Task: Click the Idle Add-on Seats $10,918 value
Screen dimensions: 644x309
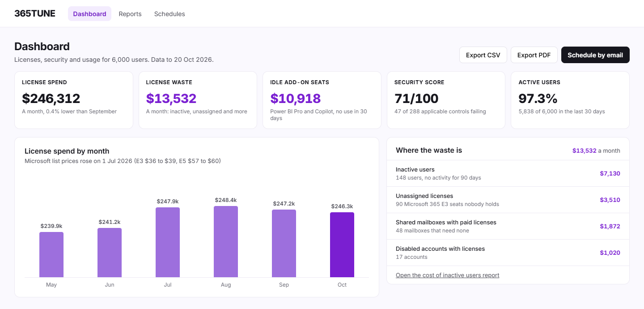Action: coord(296,99)
